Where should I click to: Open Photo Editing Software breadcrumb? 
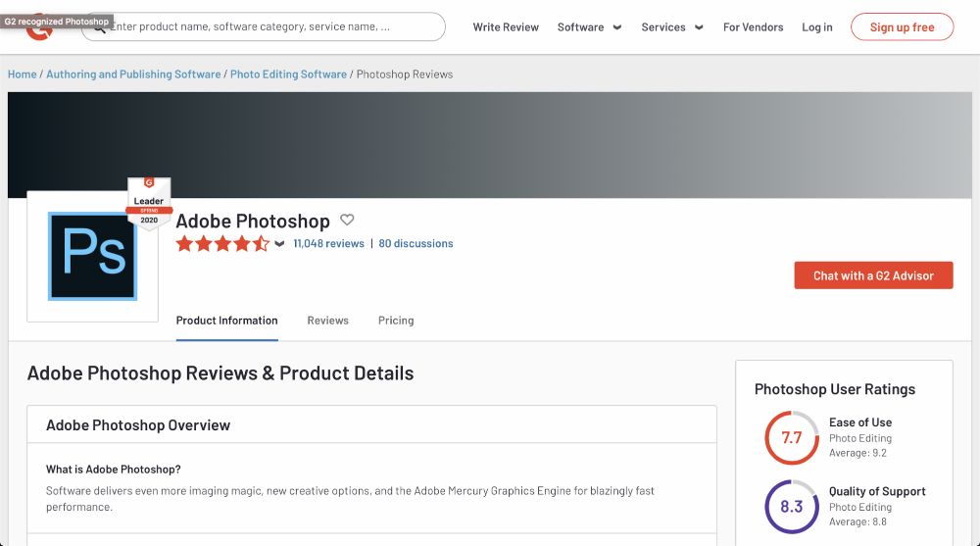point(288,74)
